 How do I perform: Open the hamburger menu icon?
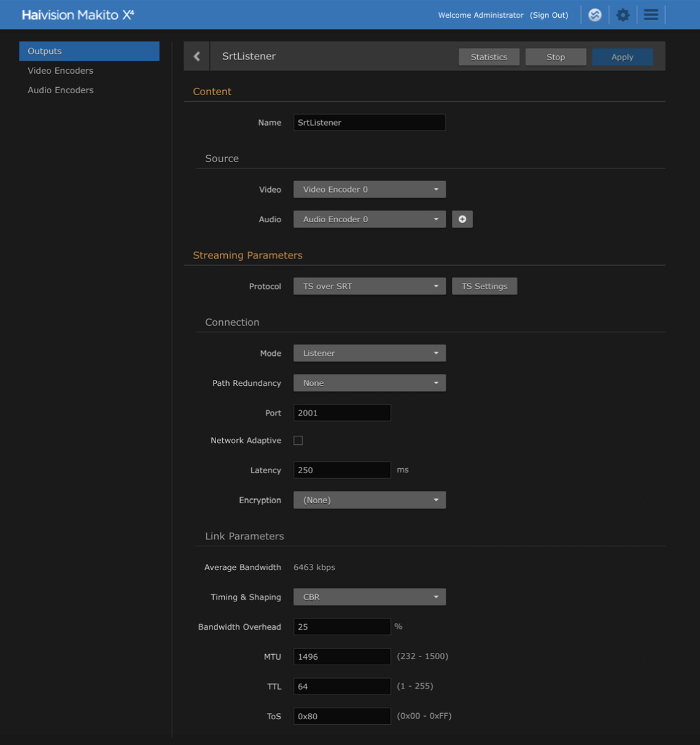click(x=651, y=15)
